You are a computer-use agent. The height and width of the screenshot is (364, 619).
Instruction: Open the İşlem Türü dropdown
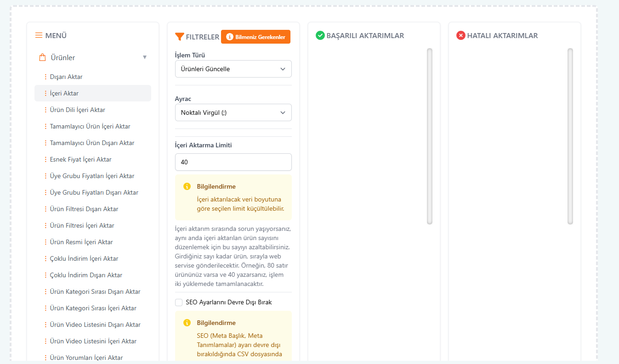coord(233,69)
